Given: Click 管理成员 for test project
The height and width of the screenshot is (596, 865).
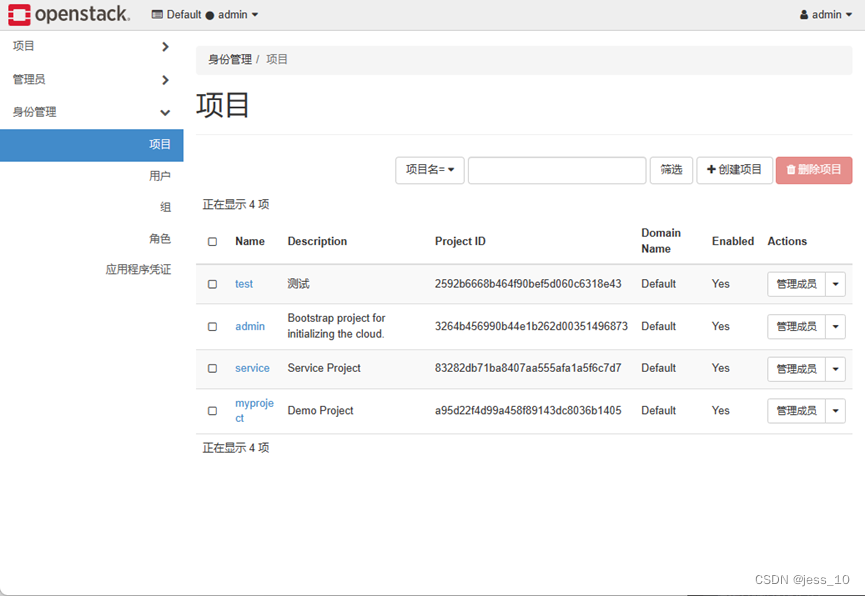Looking at the screenshot, I should 796,284.
